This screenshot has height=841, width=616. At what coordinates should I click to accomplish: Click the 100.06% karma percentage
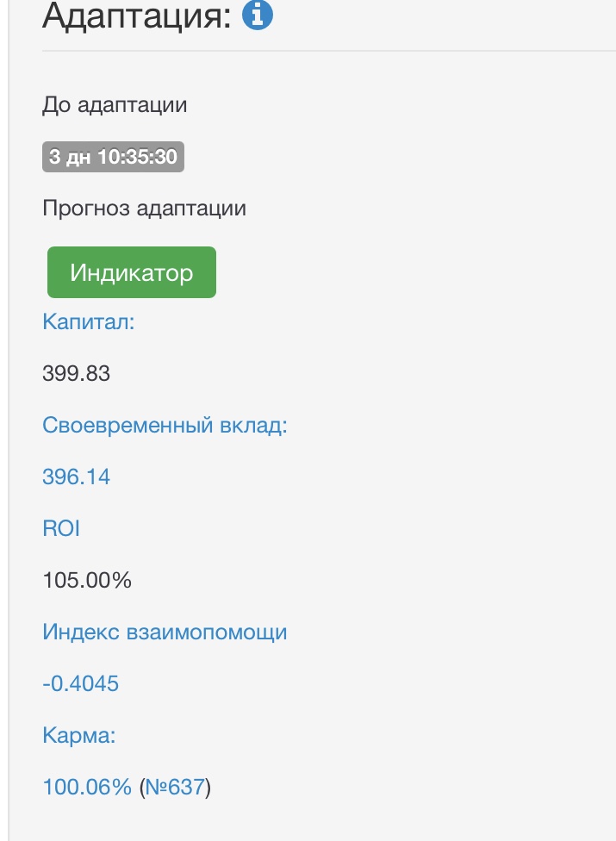click(86, 787)
